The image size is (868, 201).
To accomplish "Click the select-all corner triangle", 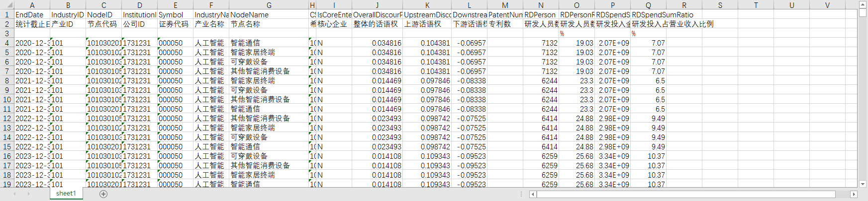I will [7, 5].
